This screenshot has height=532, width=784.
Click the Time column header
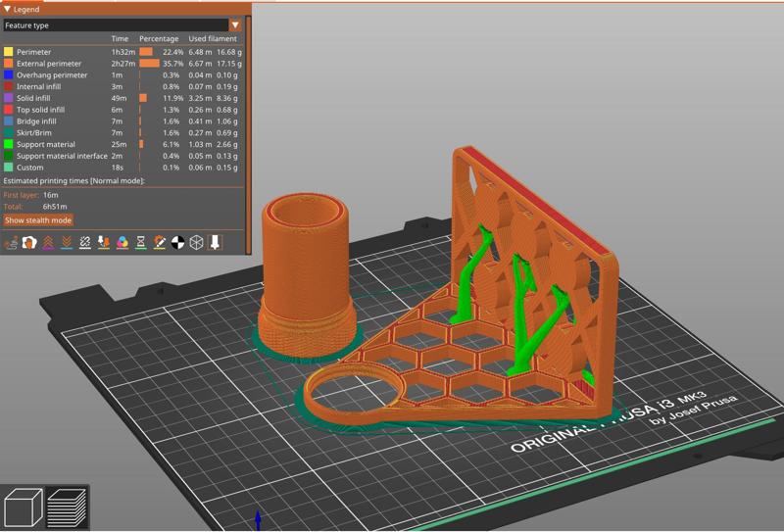point(120,38)
